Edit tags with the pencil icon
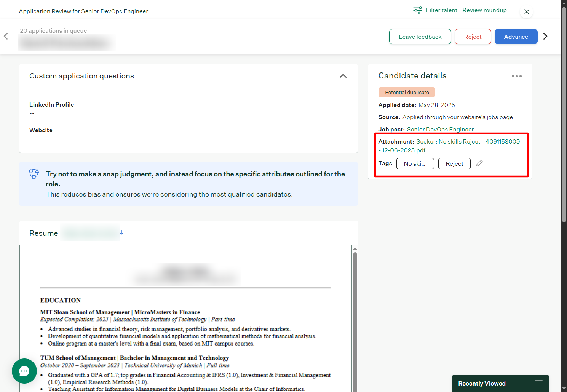 [479, 163]
